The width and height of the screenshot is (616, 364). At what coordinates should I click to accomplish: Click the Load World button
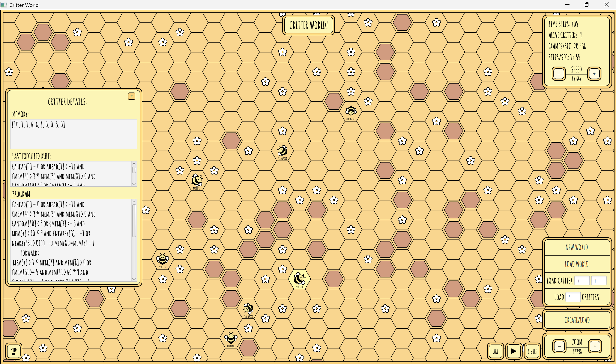(x=577, y=264)
